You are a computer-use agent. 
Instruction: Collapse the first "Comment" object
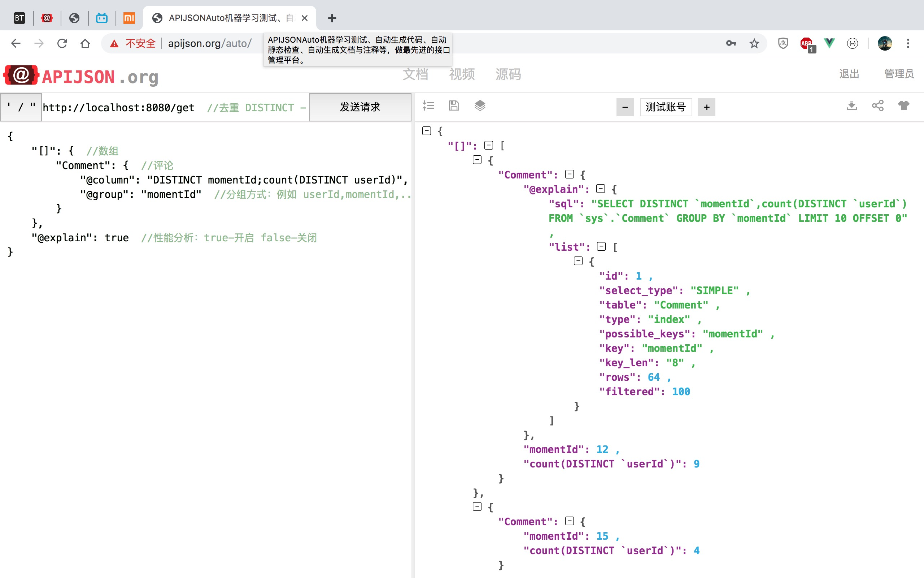pyautogui.click(x=570, y=174)
